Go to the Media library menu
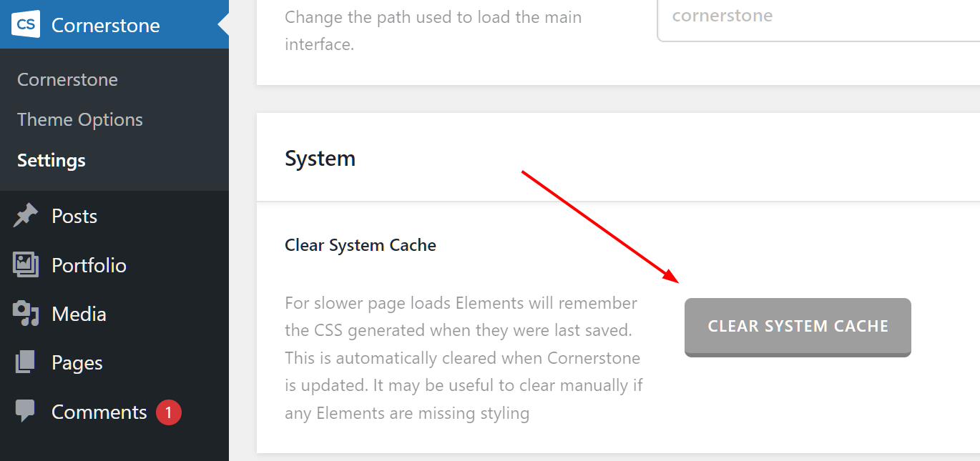Viewport: 980px width, 461px height. point(79,314)
